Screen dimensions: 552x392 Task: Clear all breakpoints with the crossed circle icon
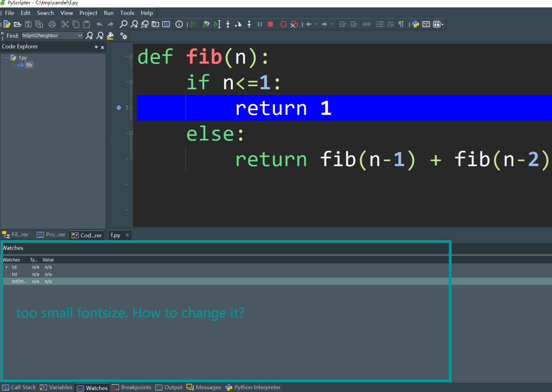pos(294,24)
